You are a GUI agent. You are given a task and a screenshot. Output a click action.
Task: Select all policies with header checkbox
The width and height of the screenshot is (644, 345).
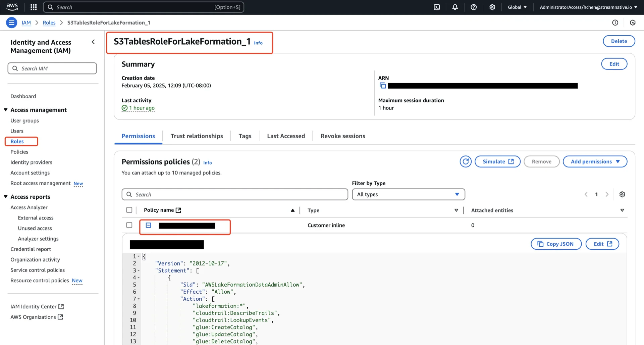(129, 210)
